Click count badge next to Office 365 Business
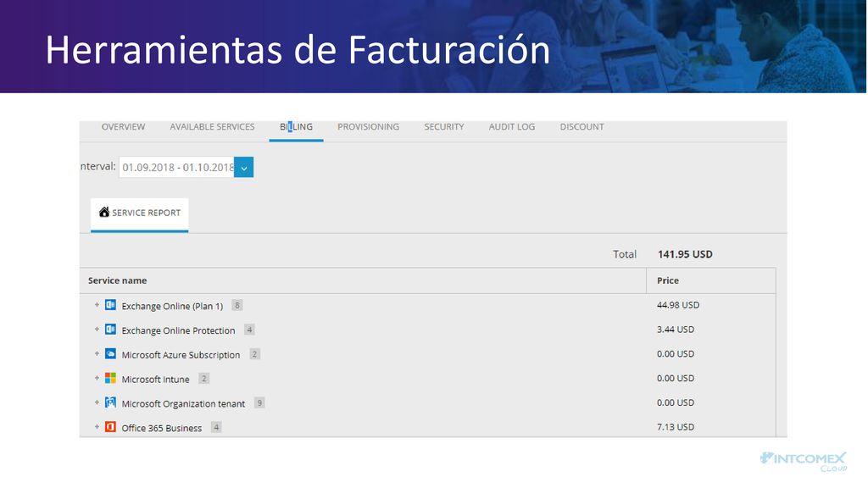This screenshot has height=488, width=868. pyautogui.click(x=216, y=427)
